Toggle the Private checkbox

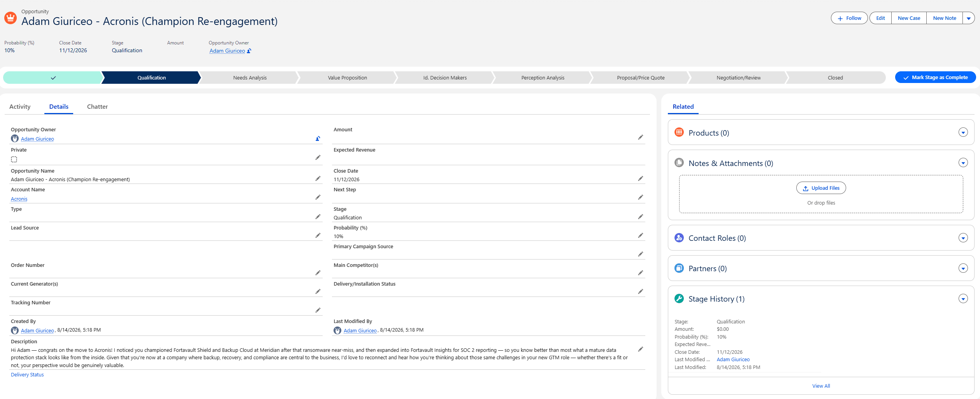14,159
